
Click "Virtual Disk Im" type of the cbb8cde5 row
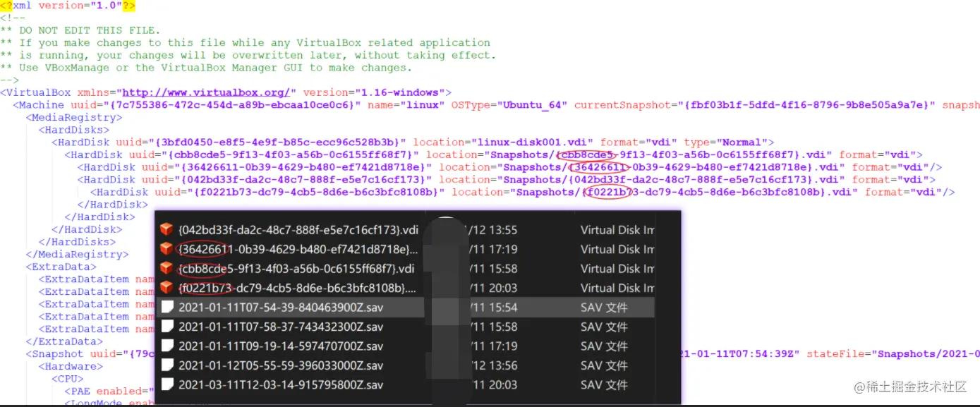click(x=617, y=268)
